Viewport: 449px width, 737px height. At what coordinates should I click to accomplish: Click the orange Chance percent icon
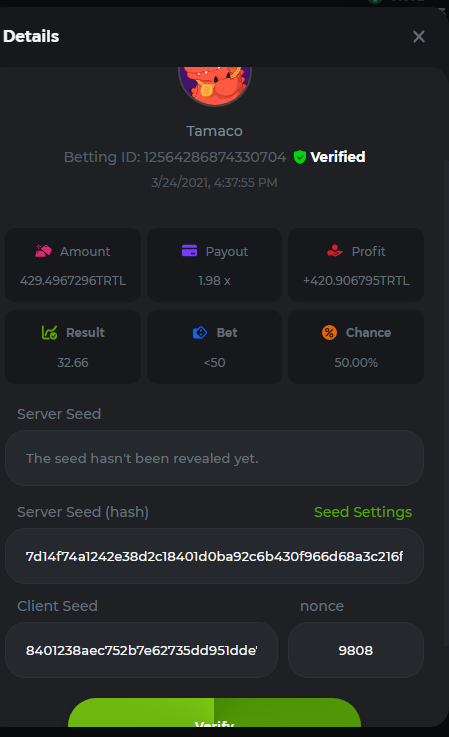coord(329,332)
